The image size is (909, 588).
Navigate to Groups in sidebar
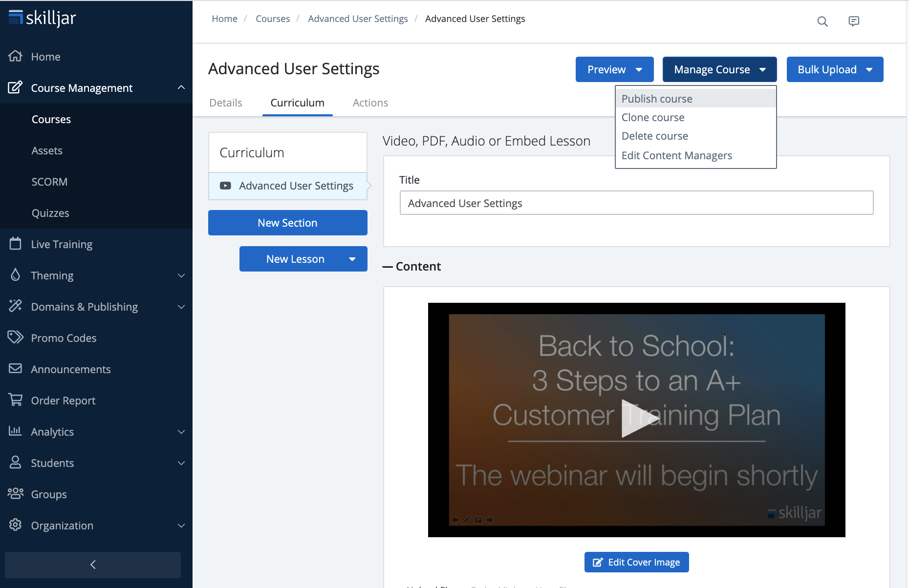(49, 494)
